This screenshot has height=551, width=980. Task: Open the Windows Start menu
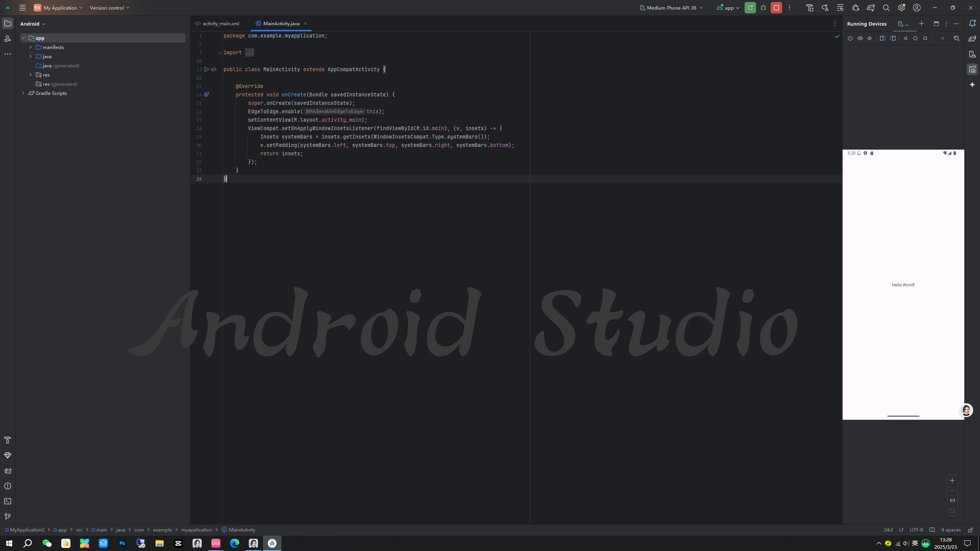click(9, 543)
